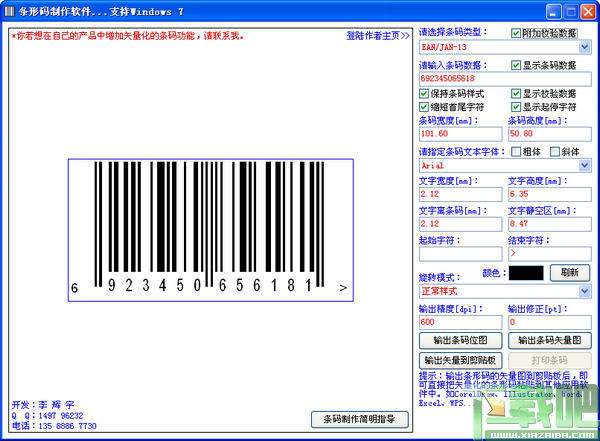Enable the 粗体 bold checkbox
Viewport: 600px width, 441px height.
tap(516, 152)
